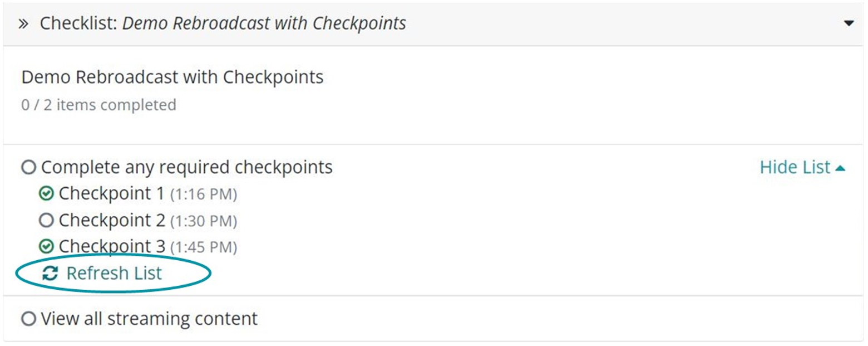Viewport: 868px width, 346px height.
Task: Click the Demo Rebroadcast with Checkpoints heading
Action: (172, 77)
